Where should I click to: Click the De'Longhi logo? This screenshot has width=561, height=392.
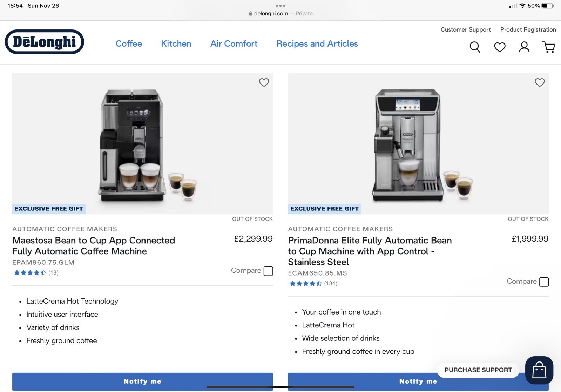click(44, 42)
